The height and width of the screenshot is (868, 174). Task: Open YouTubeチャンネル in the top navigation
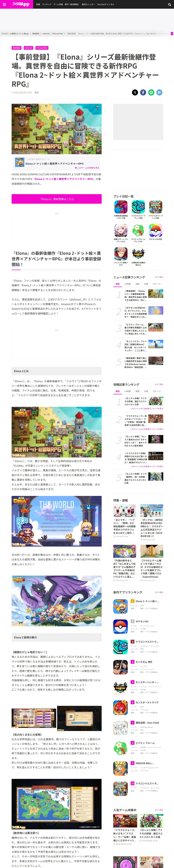(x=105, y=4)
